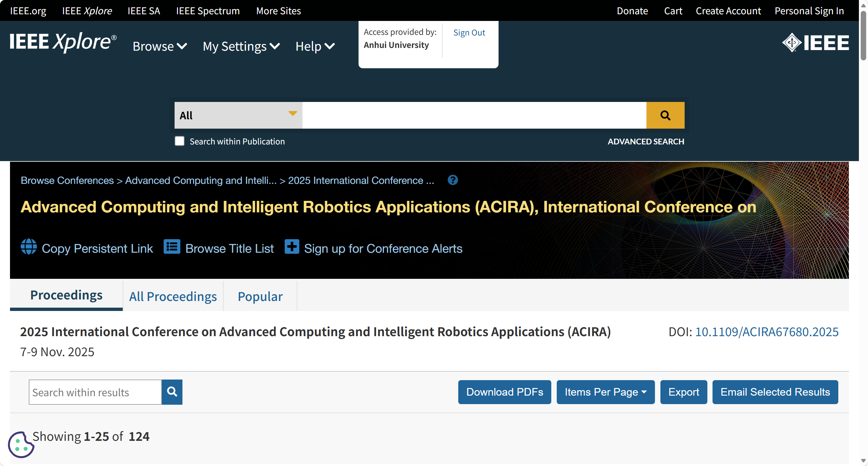This screenshot has width=868, height=466.
Task: Open the Cart link
Action: tap(673, 11)
